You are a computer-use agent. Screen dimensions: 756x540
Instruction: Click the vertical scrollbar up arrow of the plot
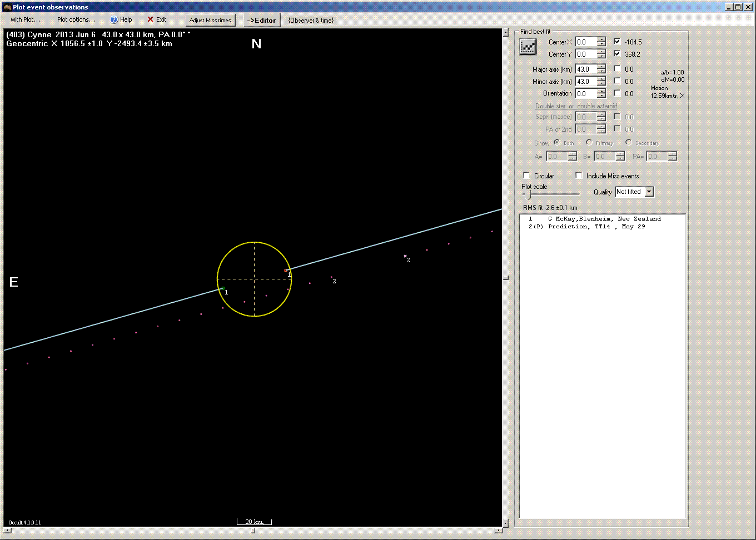(x=505, y=33)
